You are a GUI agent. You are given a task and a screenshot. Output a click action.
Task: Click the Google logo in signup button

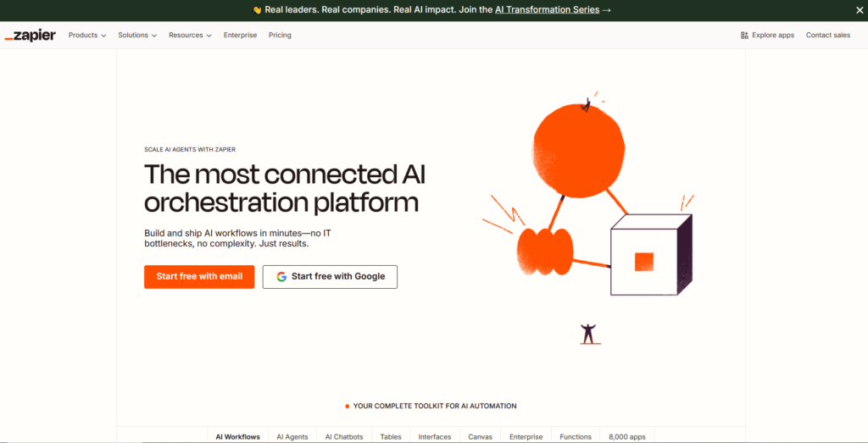281,277
